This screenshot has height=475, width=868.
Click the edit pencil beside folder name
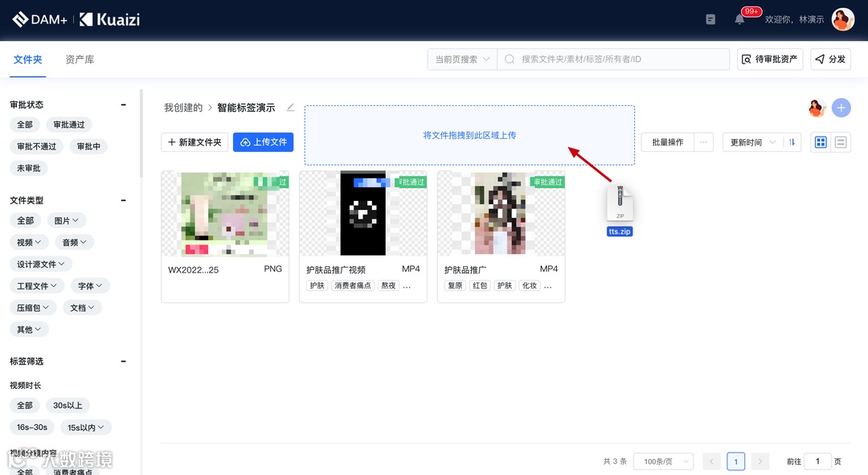pos(290,108)
